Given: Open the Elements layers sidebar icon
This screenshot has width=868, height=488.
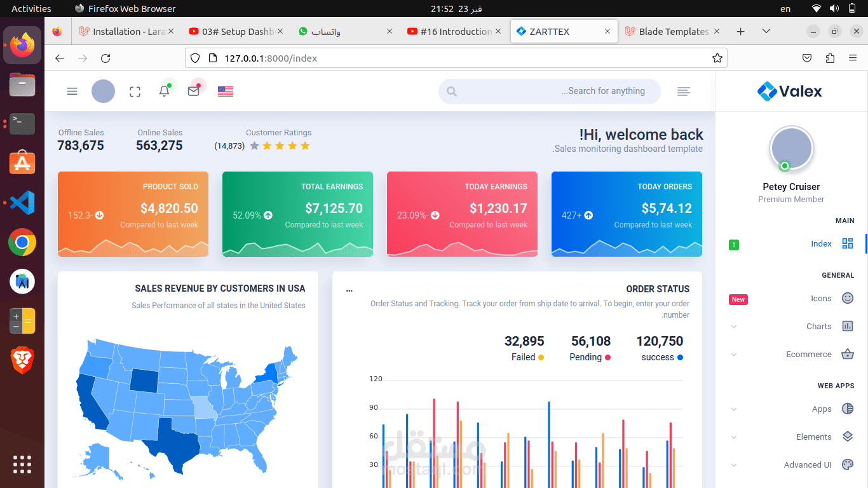Looking at the screenshot, I should click(848, 437).
